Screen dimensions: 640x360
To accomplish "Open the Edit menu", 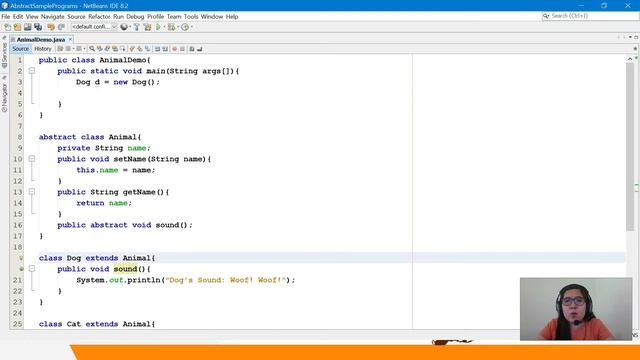I will coord(18,16).
